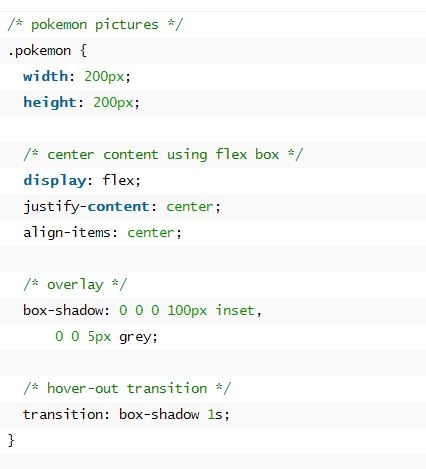
Task: Click the flex value after display
Action: (x=118, y=180)
